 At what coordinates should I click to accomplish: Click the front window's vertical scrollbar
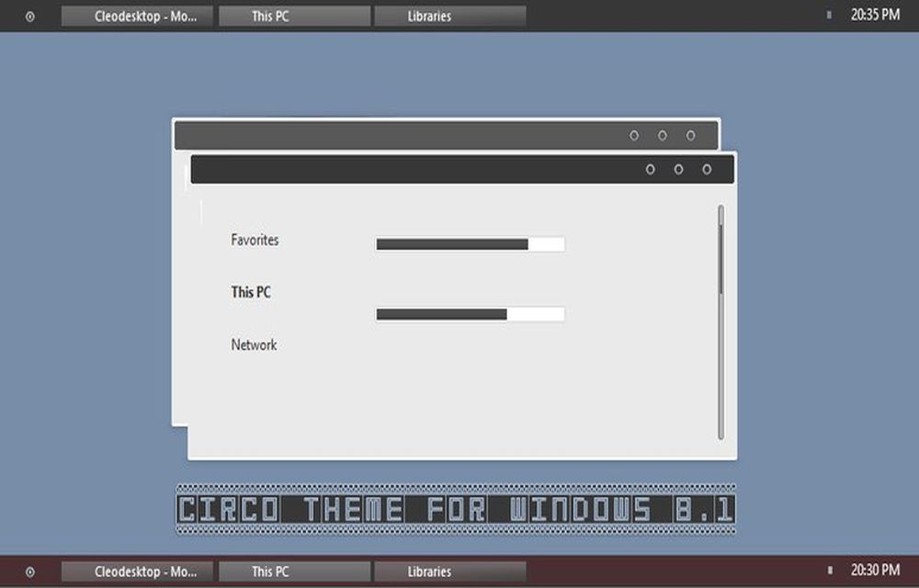point(720,322)
